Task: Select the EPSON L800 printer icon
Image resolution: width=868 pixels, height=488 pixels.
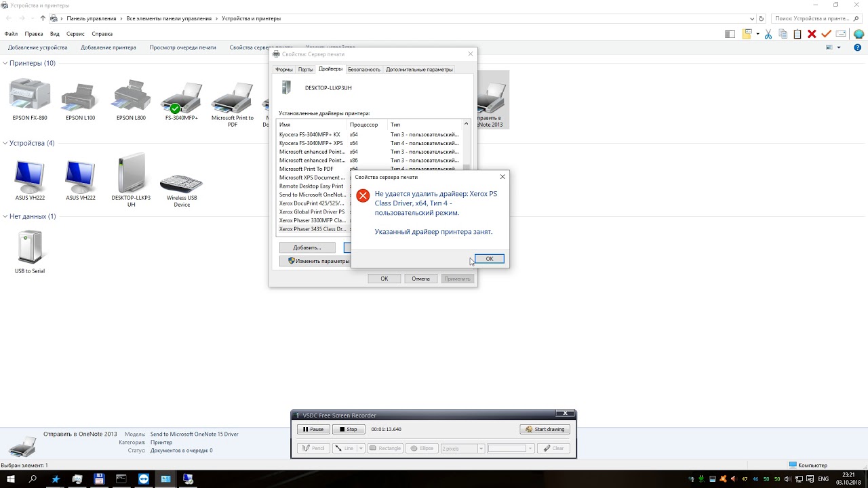Action: (x=131, y=96)
